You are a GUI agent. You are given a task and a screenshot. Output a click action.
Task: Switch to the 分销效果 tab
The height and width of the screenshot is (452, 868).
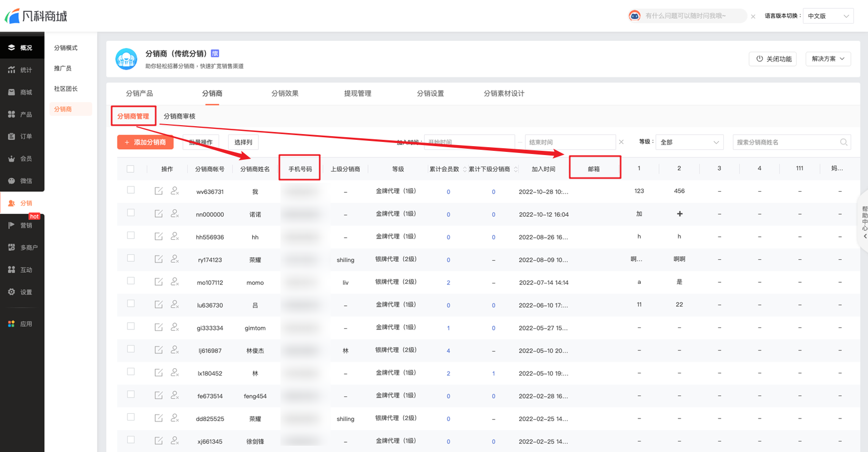(285, 93)
